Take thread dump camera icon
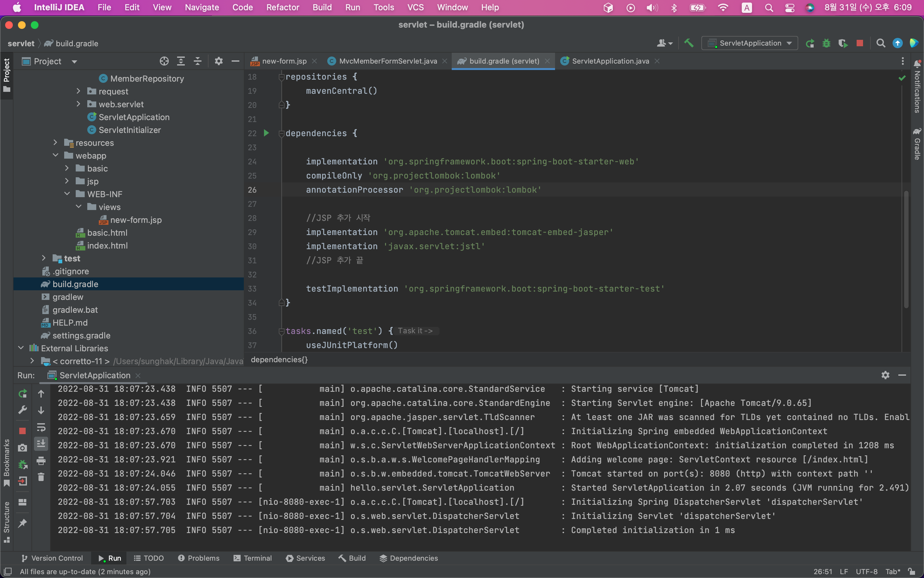Viewport: 924px width, 578px height. pyautogui.click(x=22, y=448)
